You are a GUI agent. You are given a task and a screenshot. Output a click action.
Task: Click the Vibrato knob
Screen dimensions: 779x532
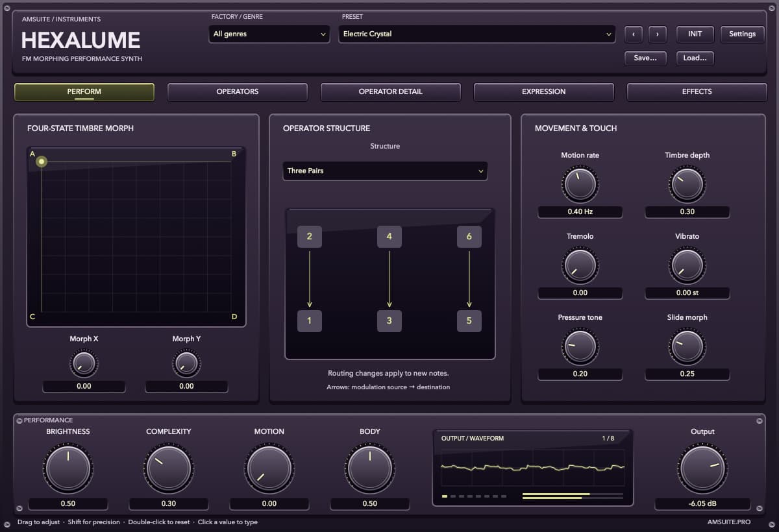pyautogui.click(x=687, y=265)
